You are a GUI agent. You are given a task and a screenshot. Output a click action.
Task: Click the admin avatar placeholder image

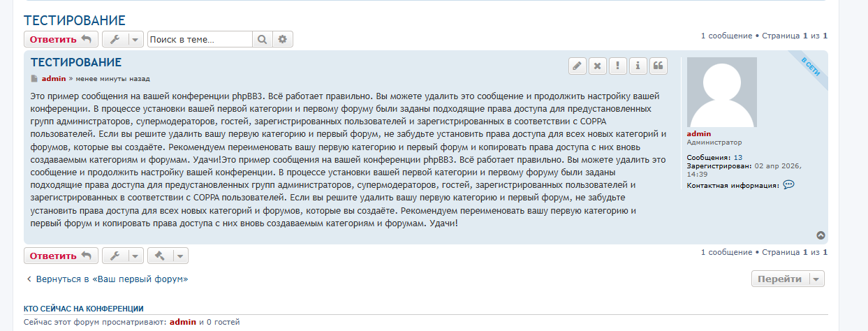[722, 92]
